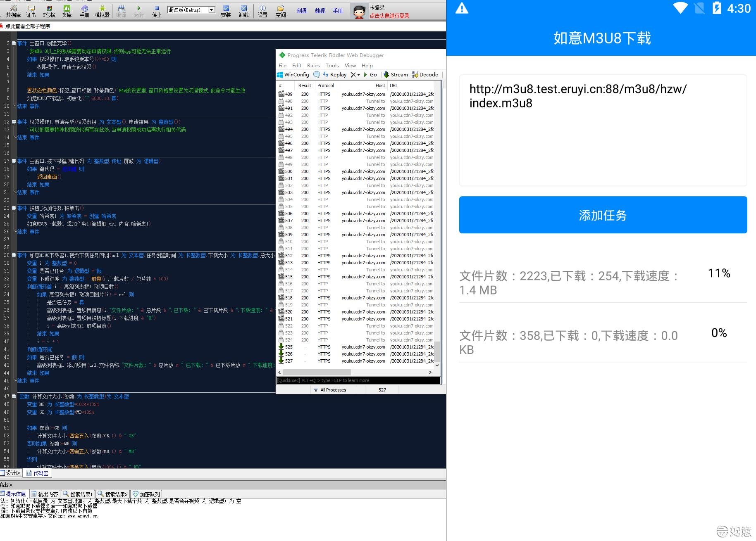Collapse the 计算文件大小 function block

click(14, 396)
